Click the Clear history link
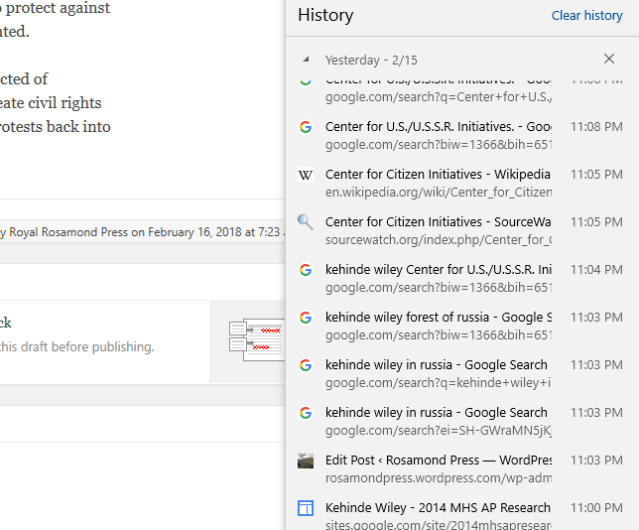 pyautogui.click(x=587, y=15)
